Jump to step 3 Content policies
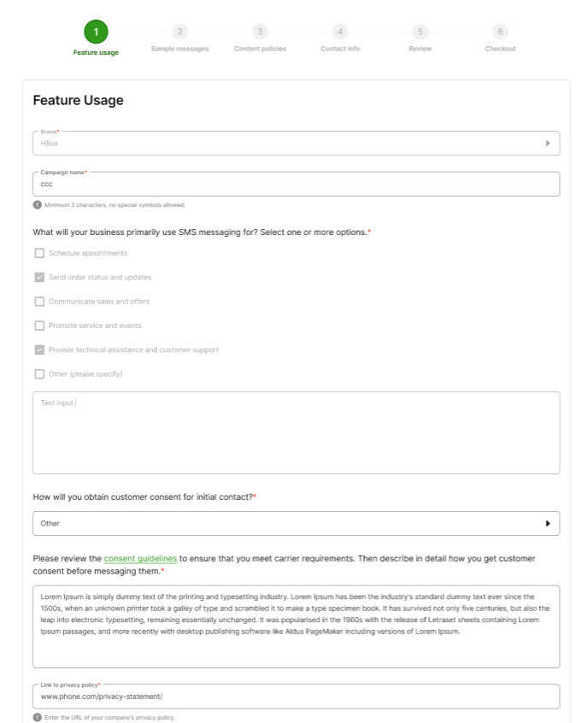588x723 pixels. pyautogui.click(x=260, y=32)
